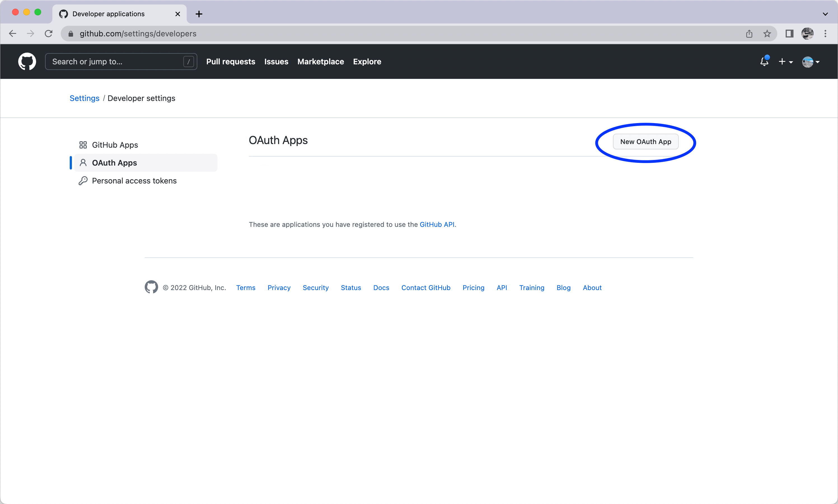
Task: Click the New OAuth App button
Action: pyautogui.click(x=645, y=142)
